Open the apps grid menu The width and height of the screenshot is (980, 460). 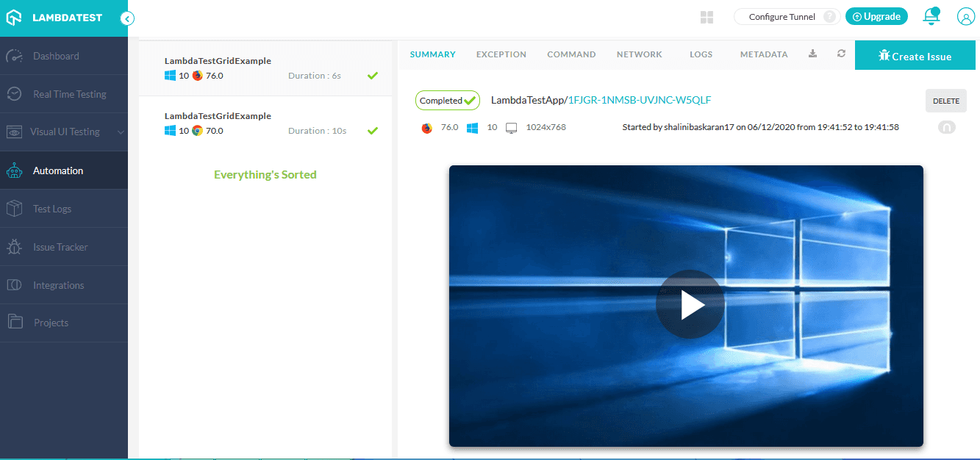[x=707, y=16]
